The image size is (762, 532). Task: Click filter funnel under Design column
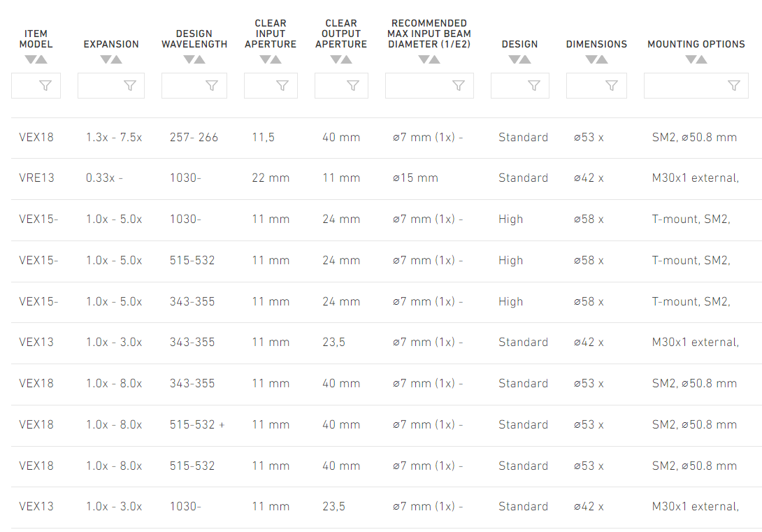click(533, 86)
